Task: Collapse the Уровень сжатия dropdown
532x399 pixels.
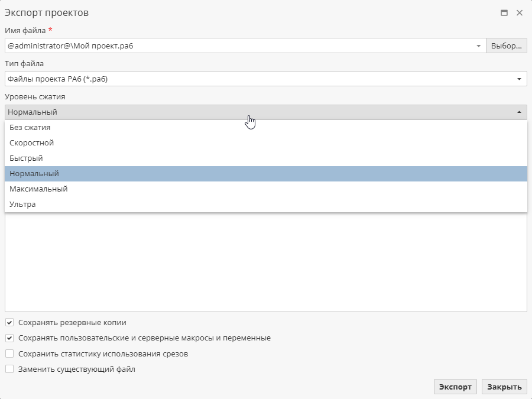Action: pos(518,112)
